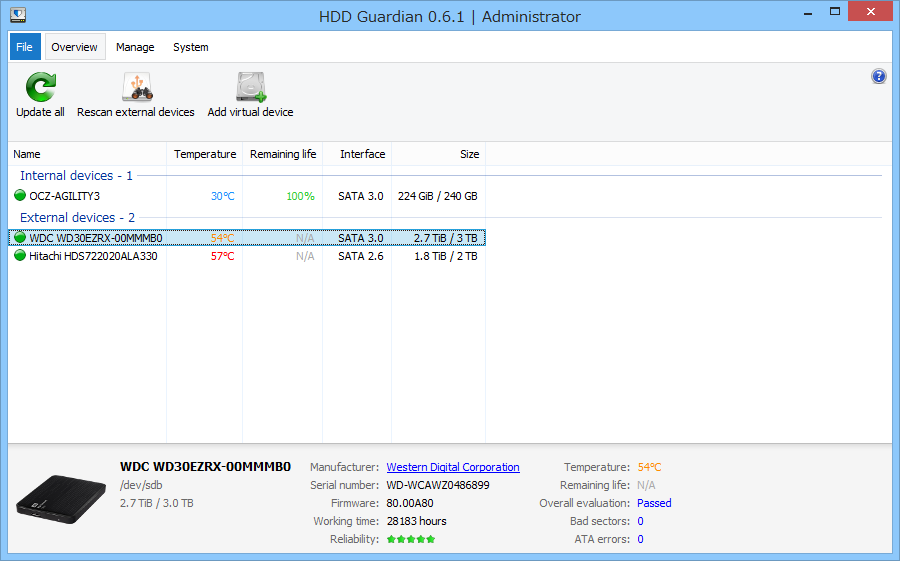
Task: Select the Hitachi HDS722020ALA330 device row
Action: pos(247,256)
